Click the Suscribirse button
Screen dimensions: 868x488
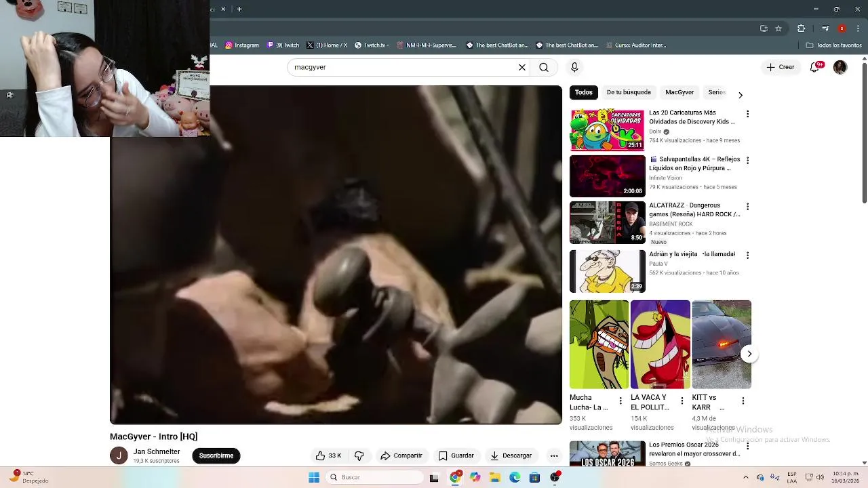(x=216, y=455)
